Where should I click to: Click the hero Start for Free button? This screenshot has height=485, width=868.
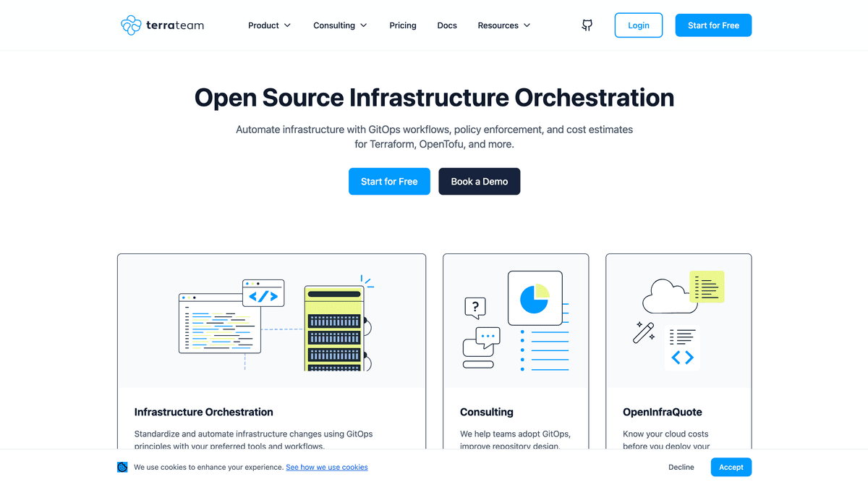pos(389,182)
